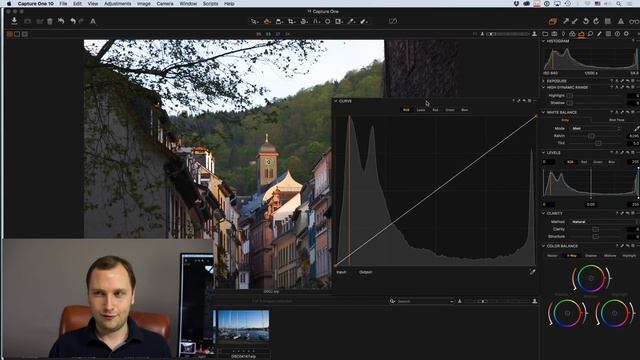The height and width of the screenshot is (360, 640).
Task: Click the Clarity slider handle
Action: point(596,229)
